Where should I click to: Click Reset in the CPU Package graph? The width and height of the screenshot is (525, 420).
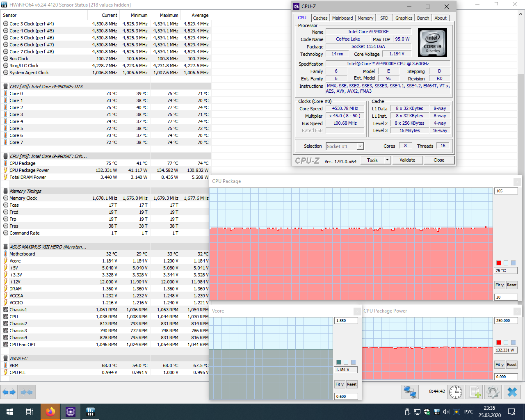pos(511,285)
